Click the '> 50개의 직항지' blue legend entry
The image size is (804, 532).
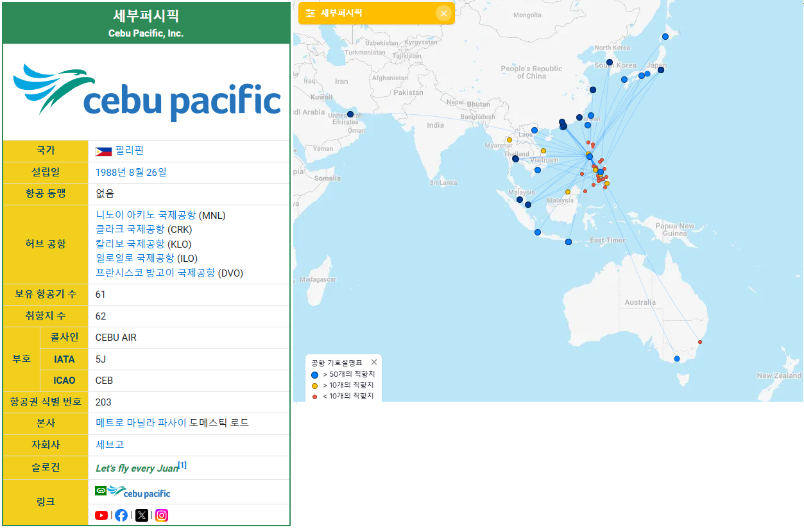(343, 373)
